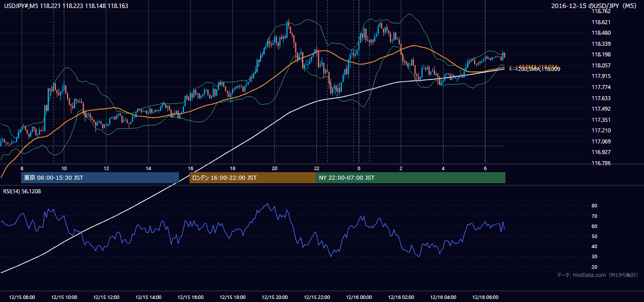Screen dimensions: 644x302
Task: Click price level 116.927 on the axis
Action: [x=601, y=152]
